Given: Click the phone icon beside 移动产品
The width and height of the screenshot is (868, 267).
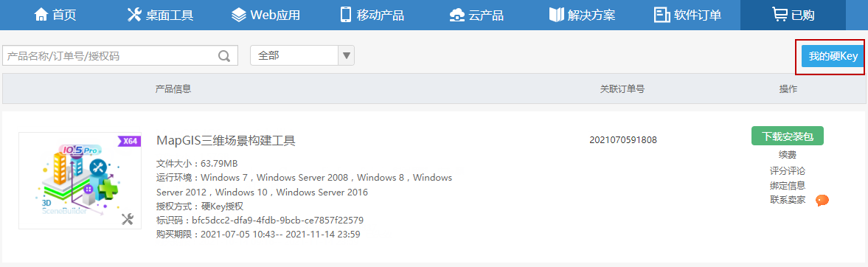Looking at the screenshot, I should pyautogui.click(x=346, y=15).
